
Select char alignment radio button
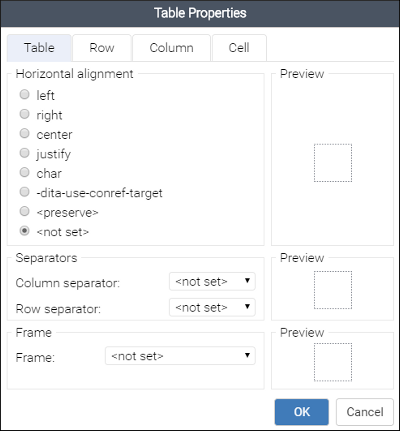tap(24, 172)
